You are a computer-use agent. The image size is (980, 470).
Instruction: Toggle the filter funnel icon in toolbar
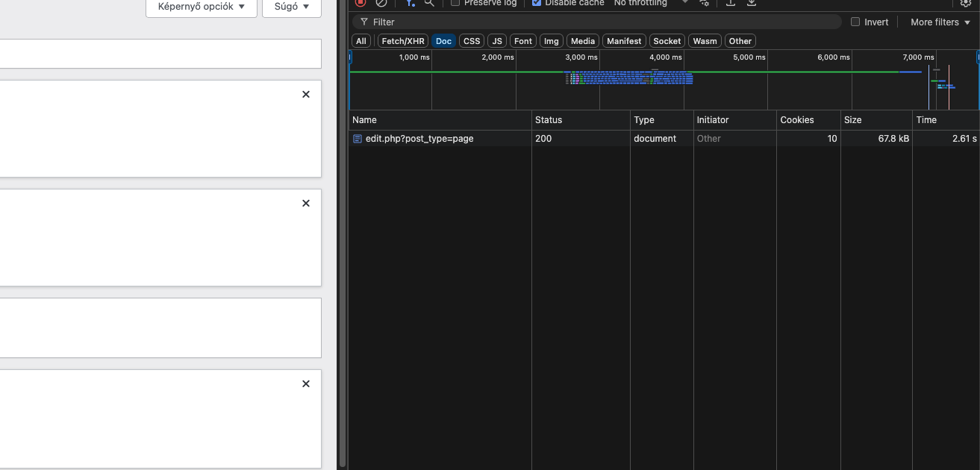pyautogui.click(x=410, y=3)
